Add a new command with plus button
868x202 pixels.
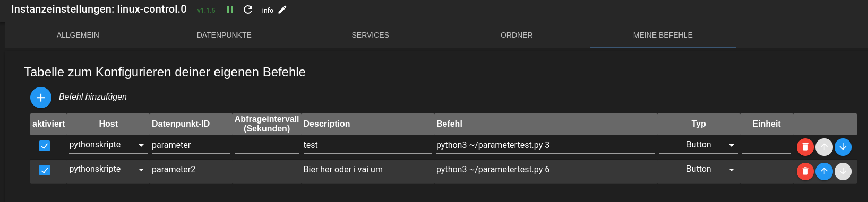pyautogui.click(x=41, y=98)
